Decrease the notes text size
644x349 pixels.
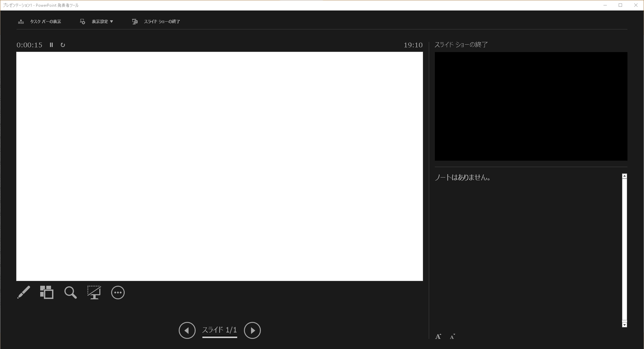click(452, 336)
